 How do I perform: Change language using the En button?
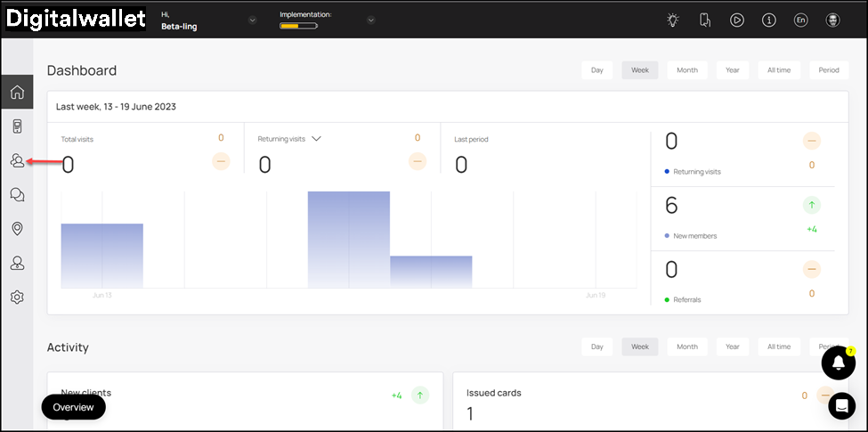coord(800,20)
